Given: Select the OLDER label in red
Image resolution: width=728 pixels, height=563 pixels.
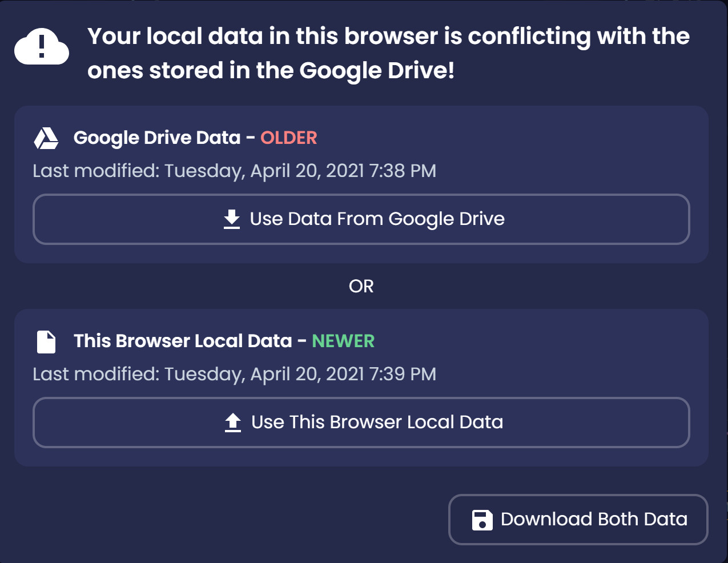Looking at the screenshot, I should [x=289, y=138].
